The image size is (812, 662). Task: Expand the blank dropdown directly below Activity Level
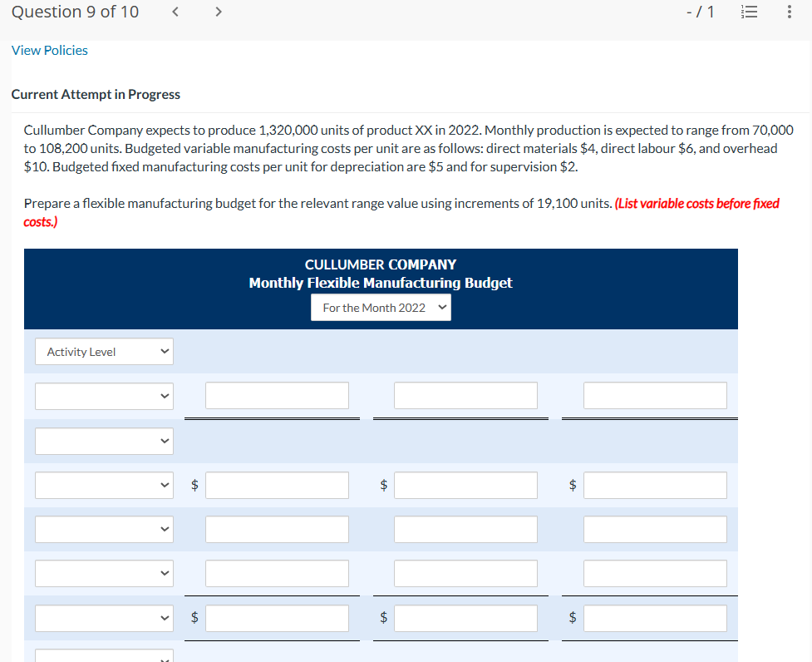(104, 396)
